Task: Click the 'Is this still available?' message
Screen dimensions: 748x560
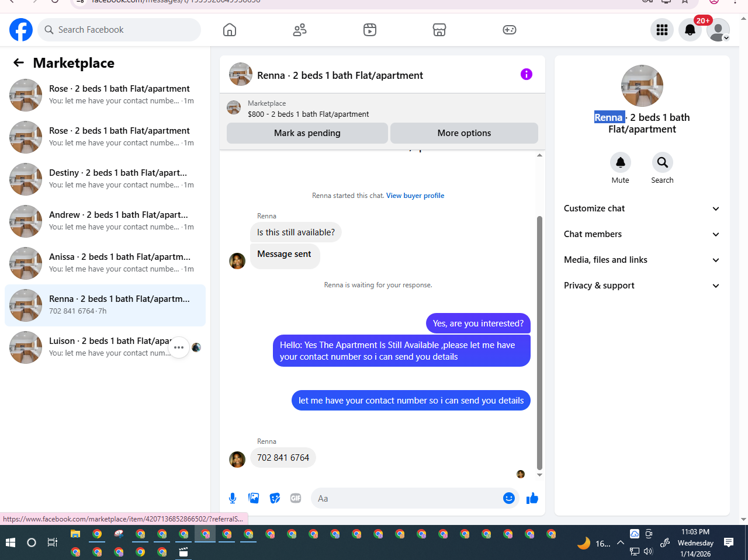Action: (x=296, y=232)
